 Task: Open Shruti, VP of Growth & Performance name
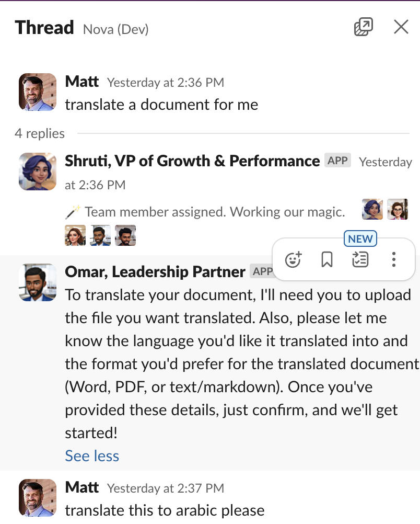[192, 161]
